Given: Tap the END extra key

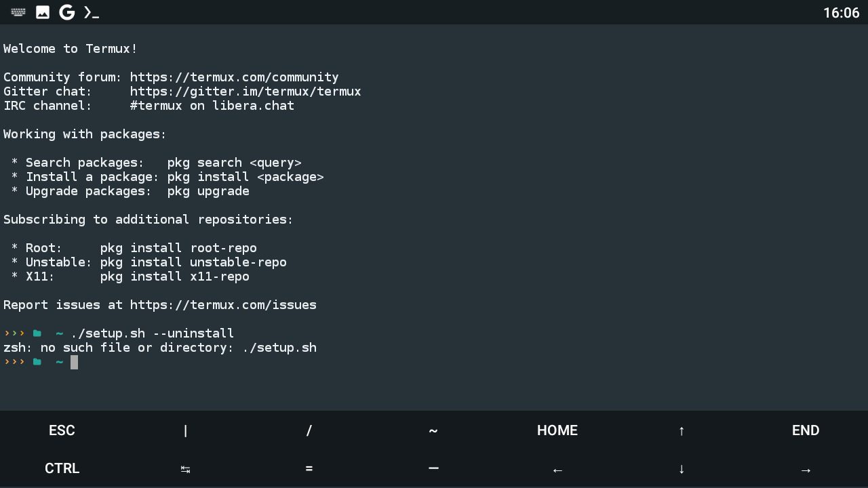Looking at the screenshot, I should click(806, 430).
